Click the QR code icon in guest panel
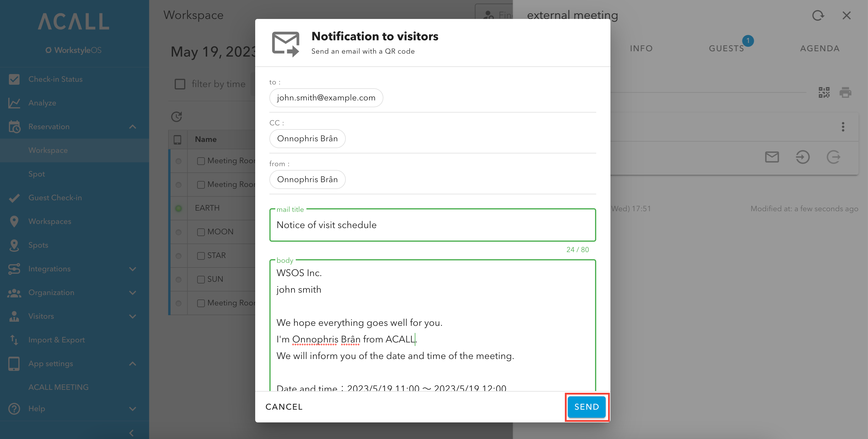 [x=824, y=92]
